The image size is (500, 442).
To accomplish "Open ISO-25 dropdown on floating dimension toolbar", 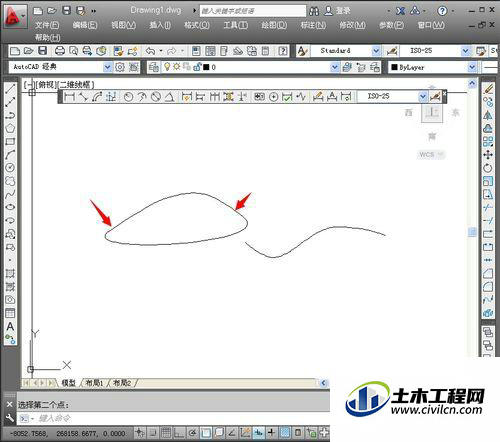I will tap(423, 97).
